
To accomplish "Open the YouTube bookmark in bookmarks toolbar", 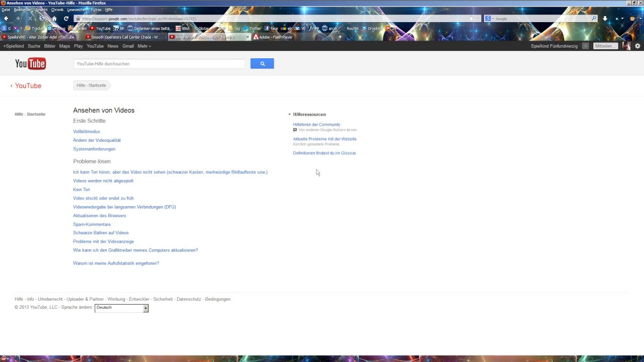I will 100,29.
